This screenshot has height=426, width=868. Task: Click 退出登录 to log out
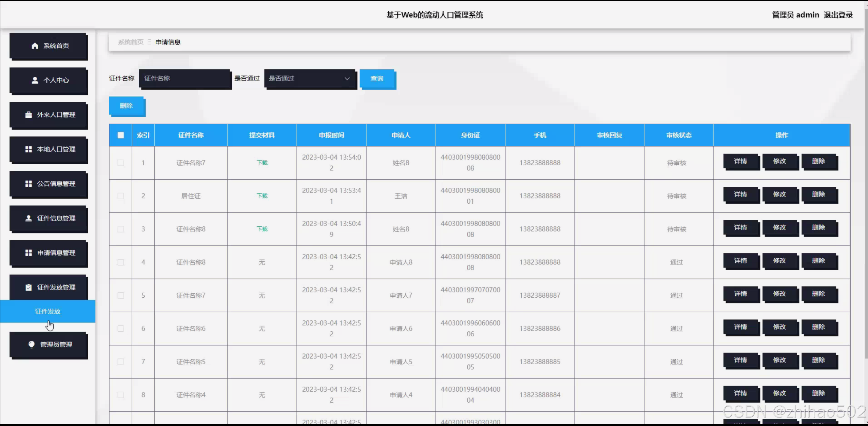click(838, 15)
